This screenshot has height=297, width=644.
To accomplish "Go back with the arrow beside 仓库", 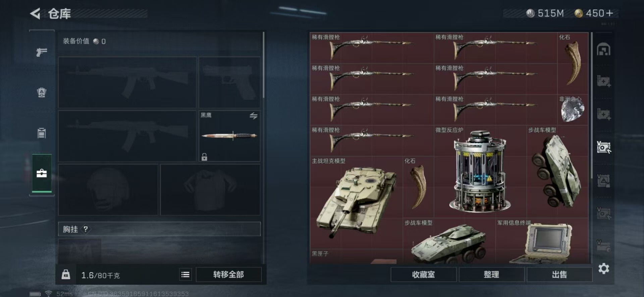I will 35,13.
